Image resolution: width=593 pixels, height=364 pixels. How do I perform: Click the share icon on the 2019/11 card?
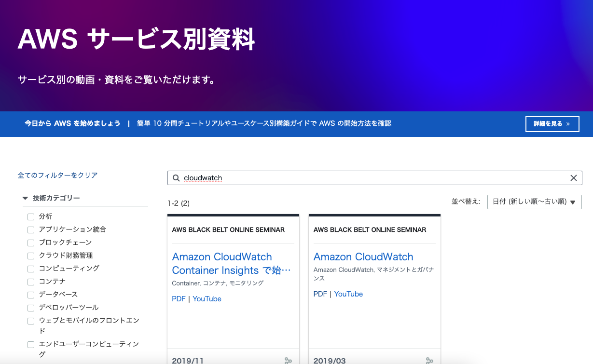288,360
